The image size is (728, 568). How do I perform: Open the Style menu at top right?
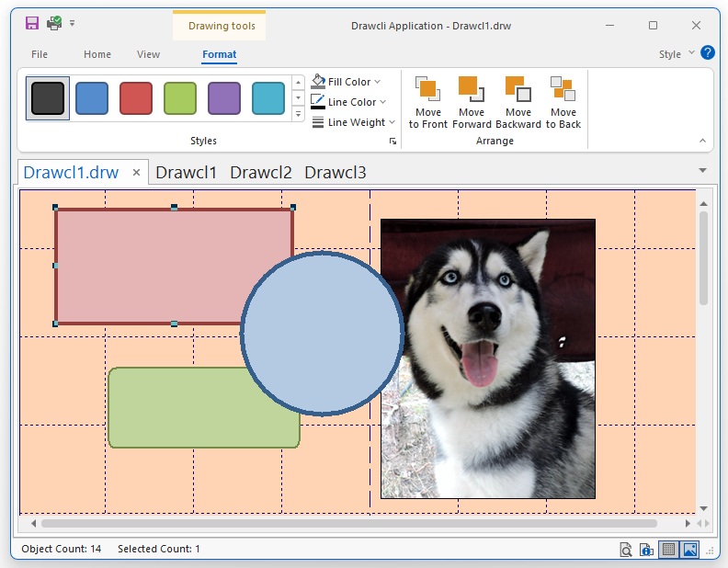click(x=677, y=54)
